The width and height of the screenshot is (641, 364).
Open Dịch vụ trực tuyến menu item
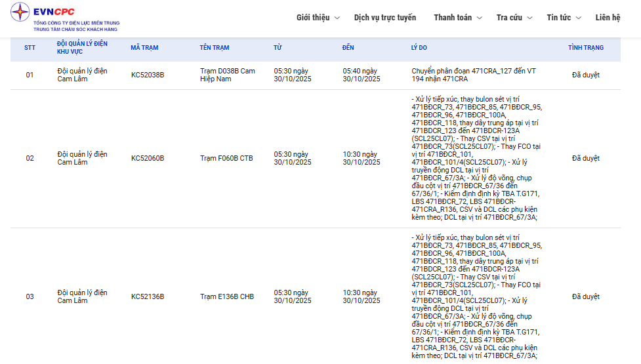click(384, 18)
